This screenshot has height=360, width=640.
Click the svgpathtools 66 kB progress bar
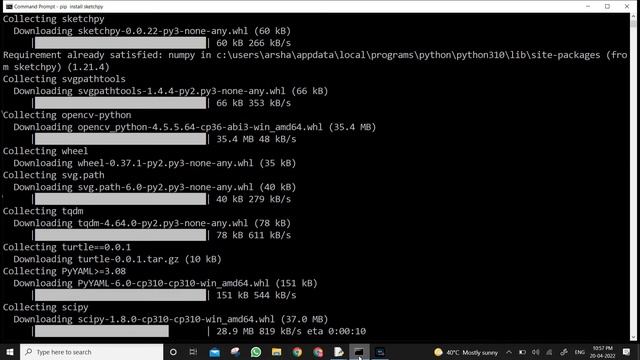pyautogui.click(x=120, y=103)
